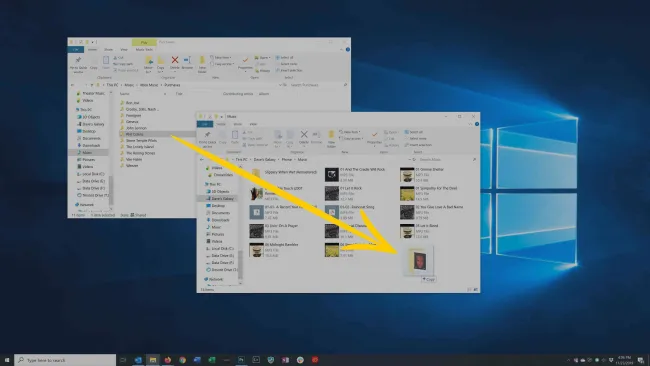Open the New item dropdown in Music window
650x366 pixels.
350,132
